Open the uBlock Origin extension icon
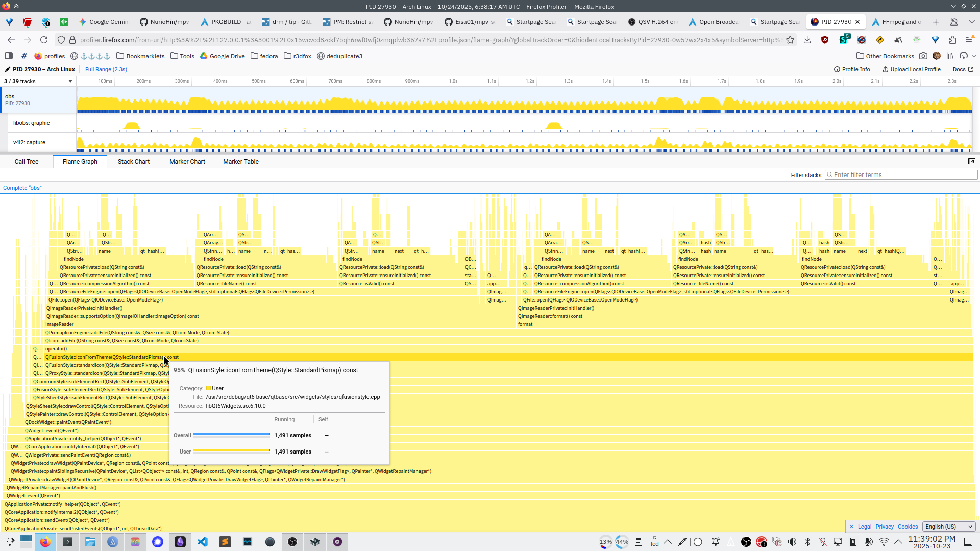Viewport: 980px width, 551px height. point(825,40)
